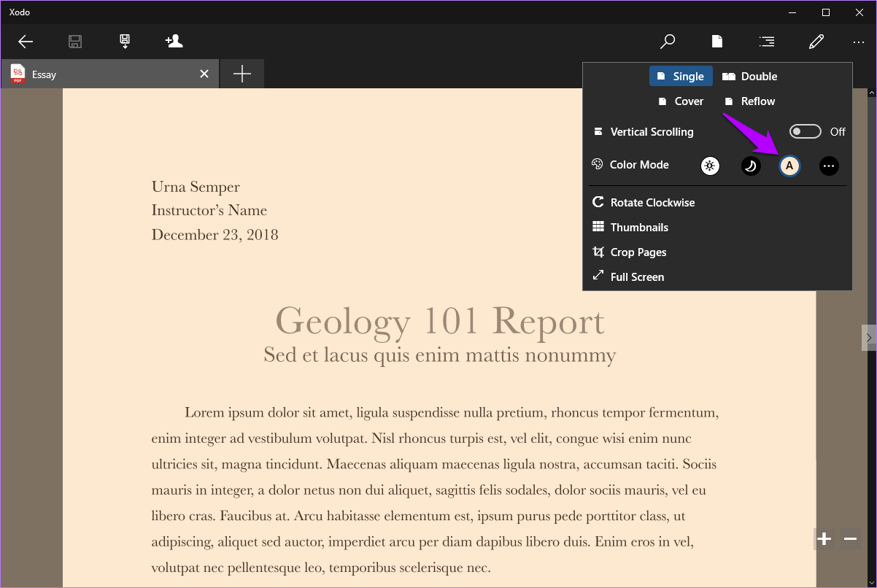Pick the sepia color mode swatch
The width and height of the screenshot is (877, 588).
coord(789,166)
